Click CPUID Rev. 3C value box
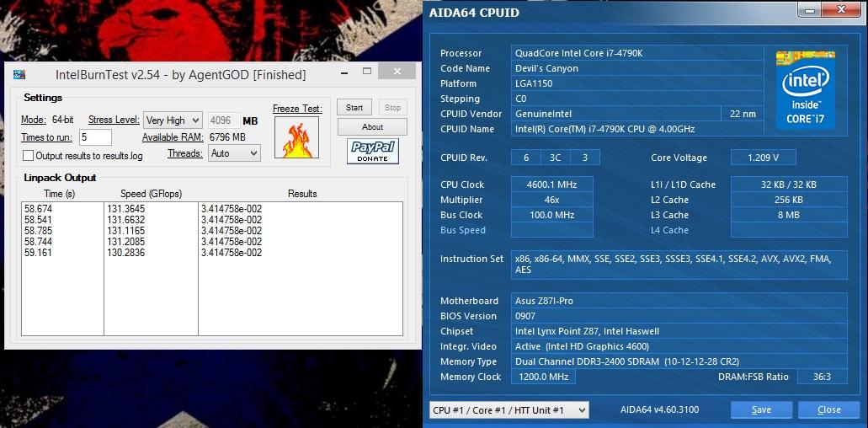 555,158
